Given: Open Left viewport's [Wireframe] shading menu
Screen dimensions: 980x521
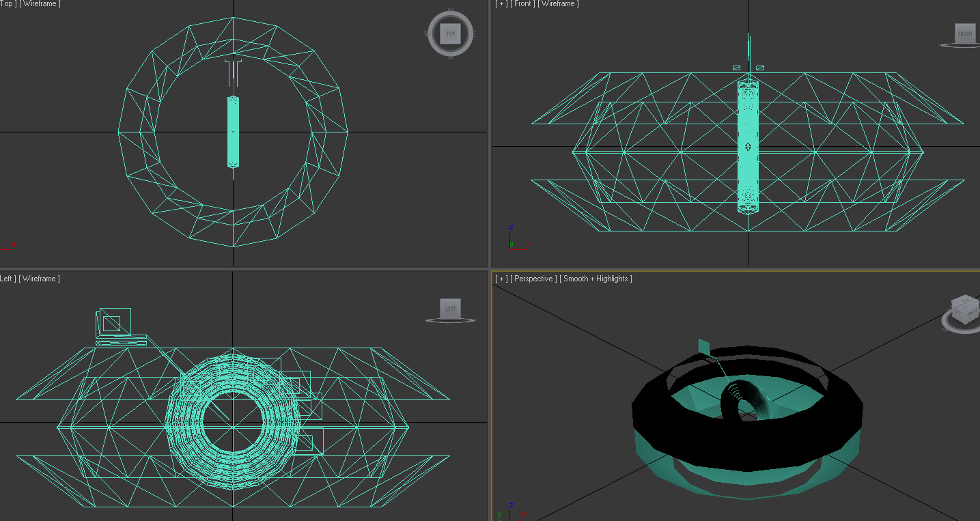Looking at the screenshot, I should point(39,279).
